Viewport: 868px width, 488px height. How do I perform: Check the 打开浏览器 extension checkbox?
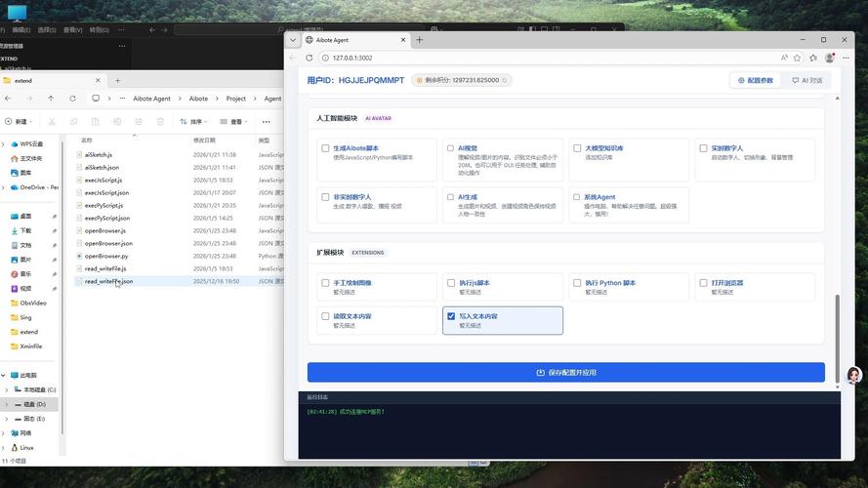(x=703, y=283)
